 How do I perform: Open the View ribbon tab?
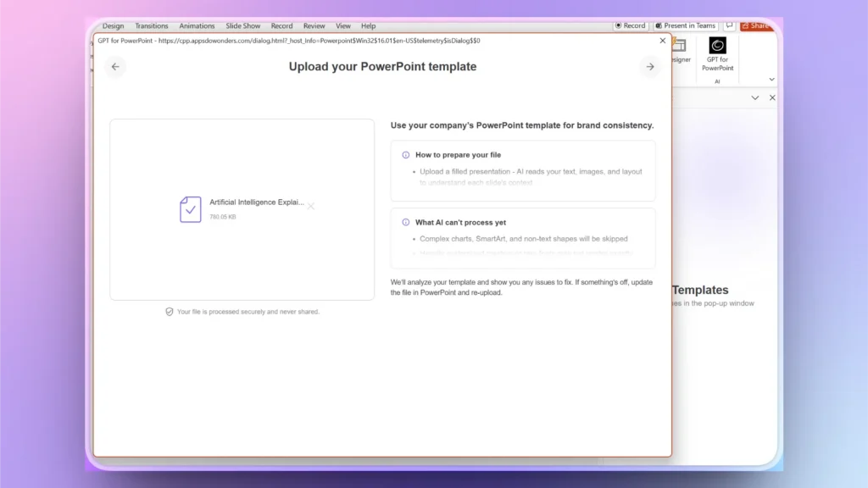pos(343,26)
